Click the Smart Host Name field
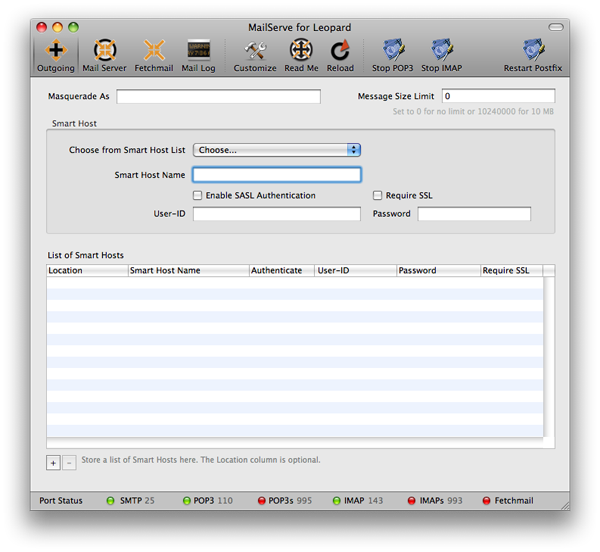Image resolution: width=600 pixels, height=552 pixels. [276, 175]
